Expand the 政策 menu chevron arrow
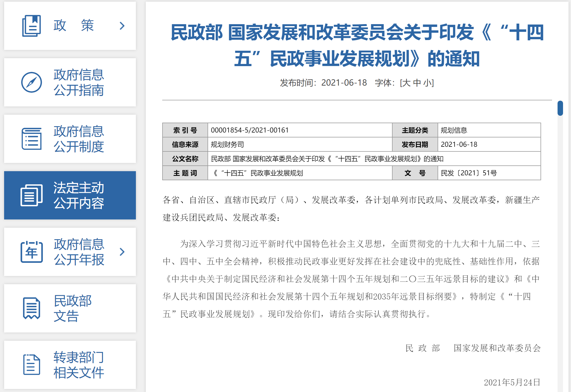Screen dimensions: 571x392 click(122, 26)
